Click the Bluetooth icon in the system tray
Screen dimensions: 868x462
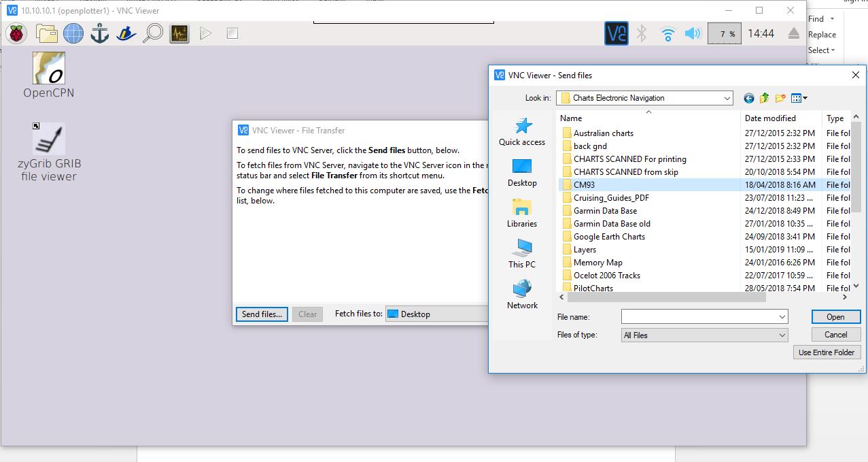click(640, 33)
